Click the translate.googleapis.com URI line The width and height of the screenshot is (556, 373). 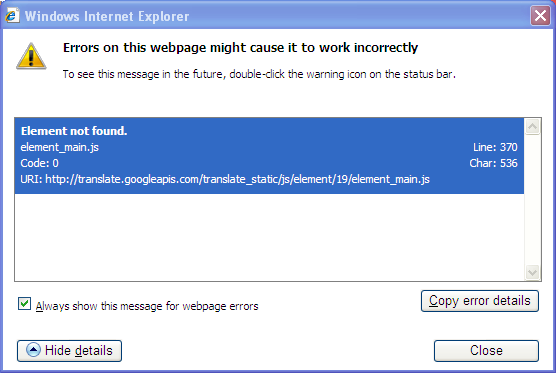tap(225, 179)
